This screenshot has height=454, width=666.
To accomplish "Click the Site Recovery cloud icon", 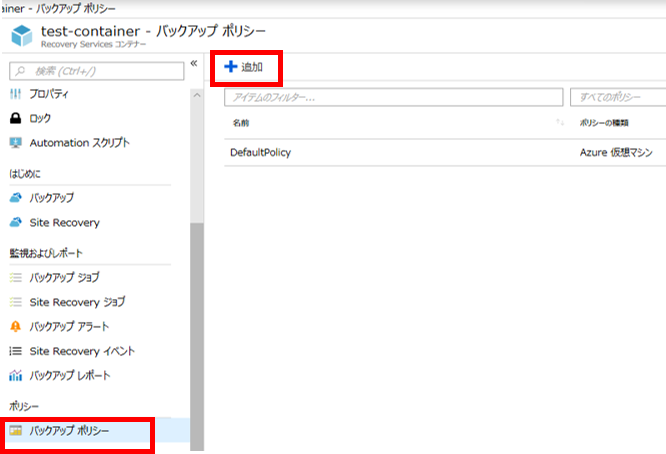I will tap(16, 222).
